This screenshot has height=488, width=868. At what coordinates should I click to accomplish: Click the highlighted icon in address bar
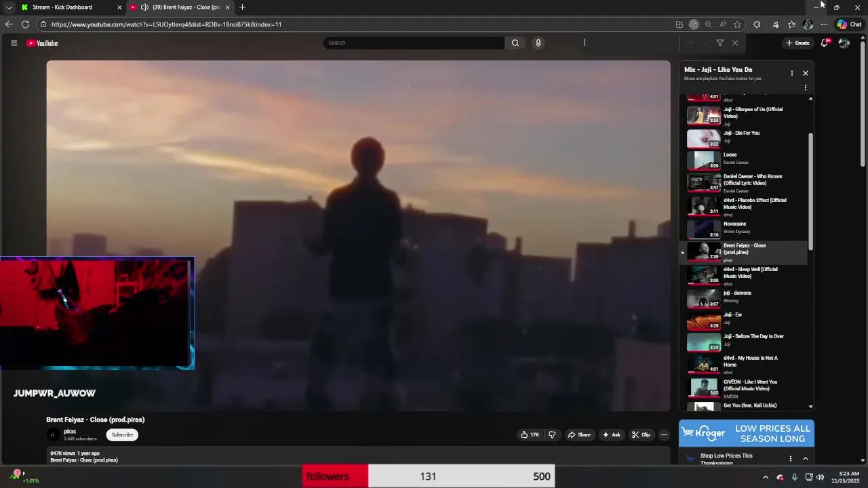coord(694,24)
